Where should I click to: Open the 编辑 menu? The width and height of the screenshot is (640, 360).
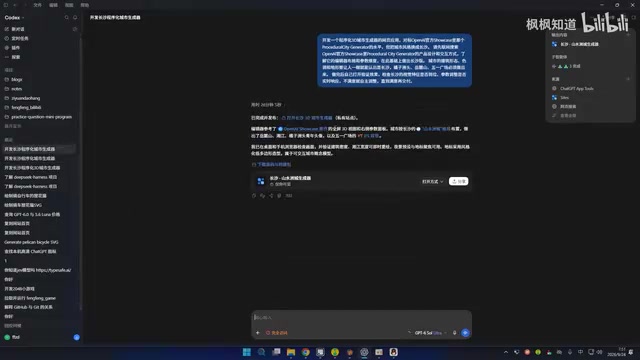pyautogui.click(x=53, y=5)
